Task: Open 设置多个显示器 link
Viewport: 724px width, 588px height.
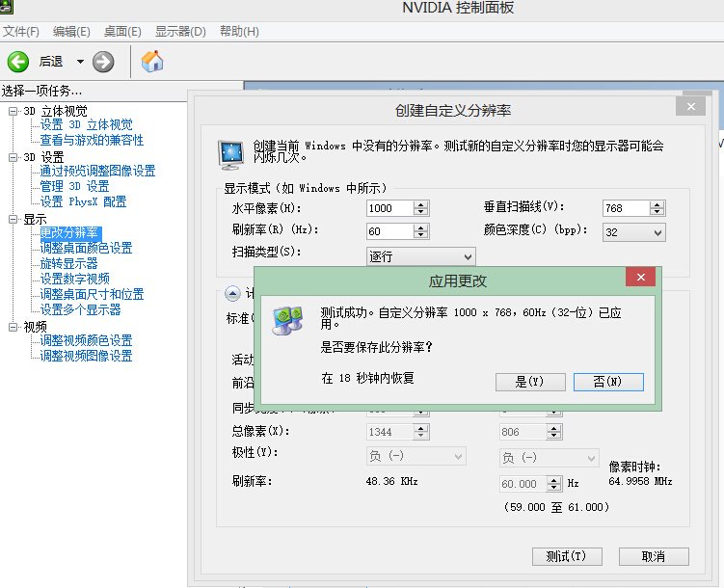Action: point(80,309)
